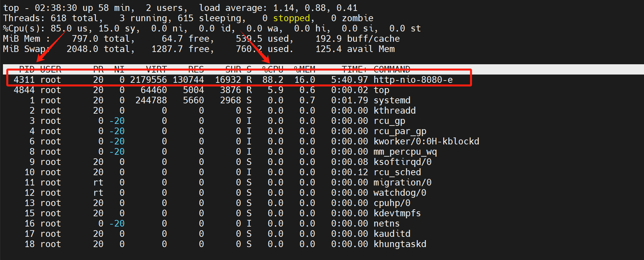Click the Threads 618 total text
The width and height of the screenshot is (644, 260).
point(53,18)
